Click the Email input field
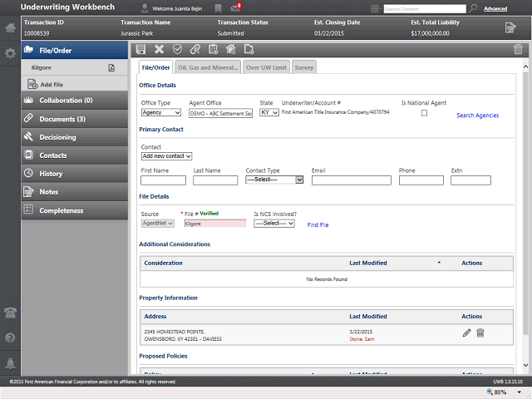 coord(352,180)
